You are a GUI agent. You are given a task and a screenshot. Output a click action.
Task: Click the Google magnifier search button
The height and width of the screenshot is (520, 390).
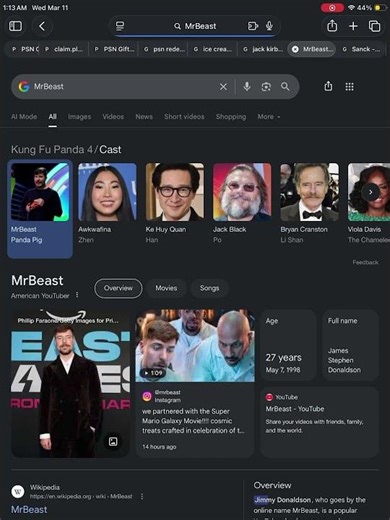pyautogui.click(x=285, y=87)
